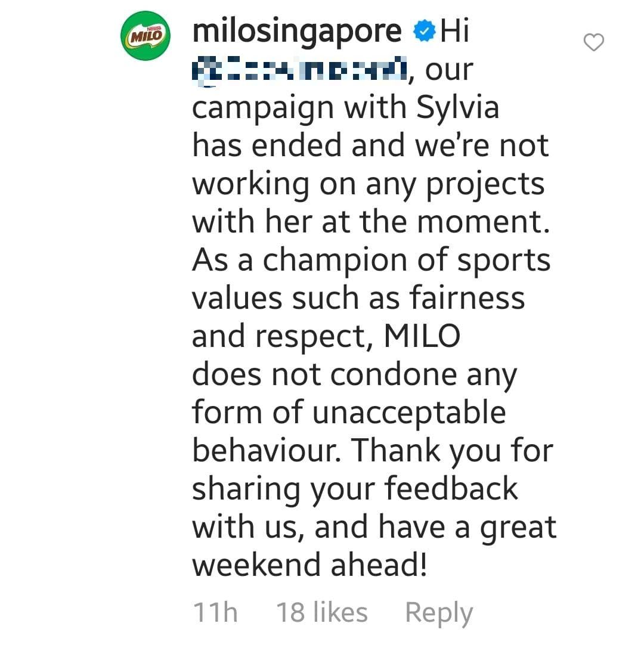Click the word "fairness" in the comment
Image resolution: width=644 pixels, height=648 pixels.
[x=467, y=297]
